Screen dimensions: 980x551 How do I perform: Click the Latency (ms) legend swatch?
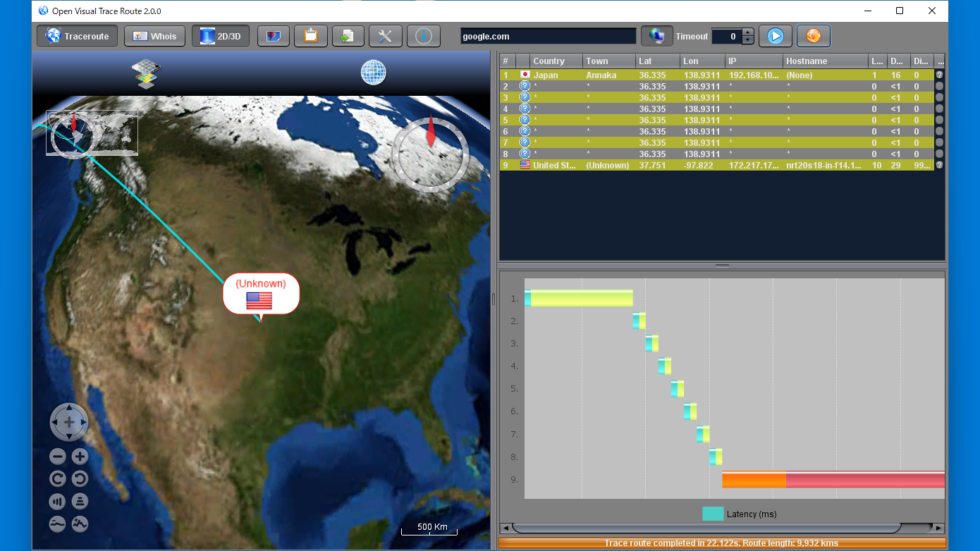(x=713, y=514)
